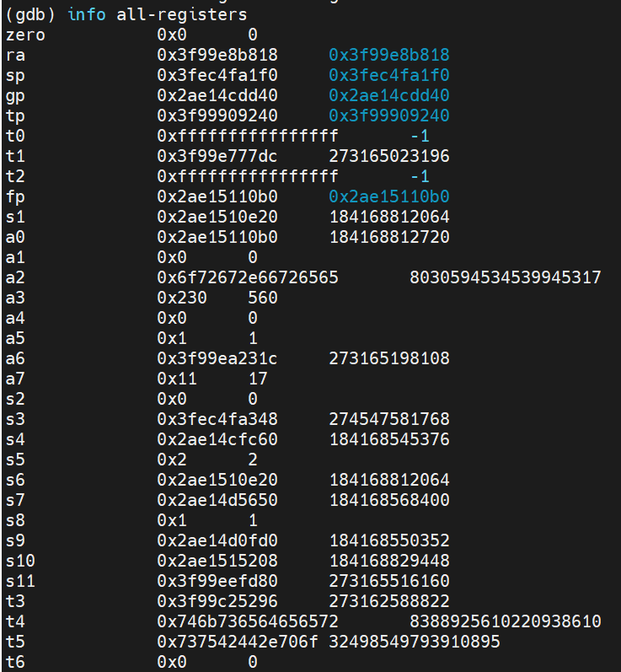
Task: Click the a7 register name
Action: click(x=15, y=379)
